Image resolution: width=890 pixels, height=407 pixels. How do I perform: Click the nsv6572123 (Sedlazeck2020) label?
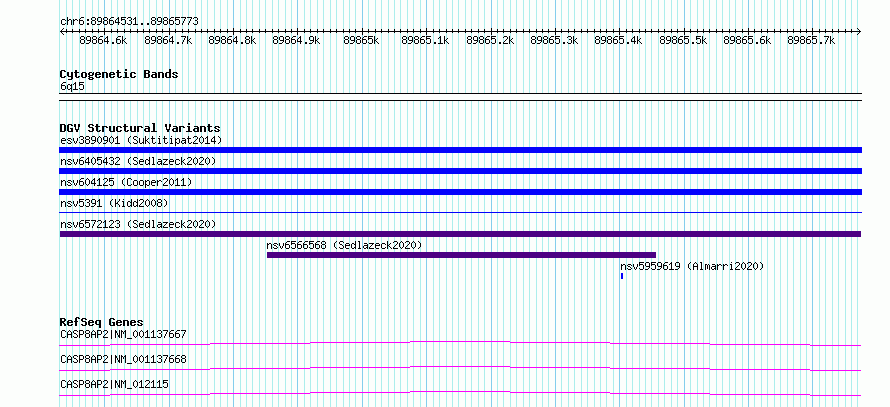(x=138, y=224)
